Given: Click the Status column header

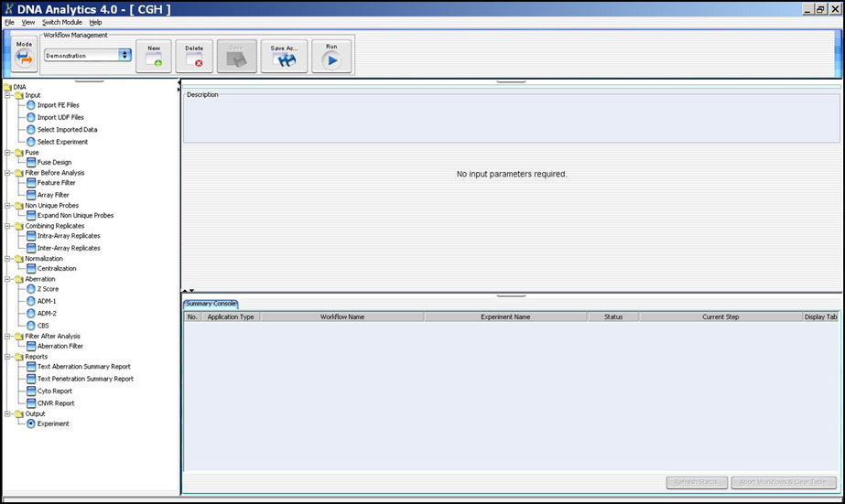Looking at the screenshot, I should pyautogui.click(x=613, y=317).
